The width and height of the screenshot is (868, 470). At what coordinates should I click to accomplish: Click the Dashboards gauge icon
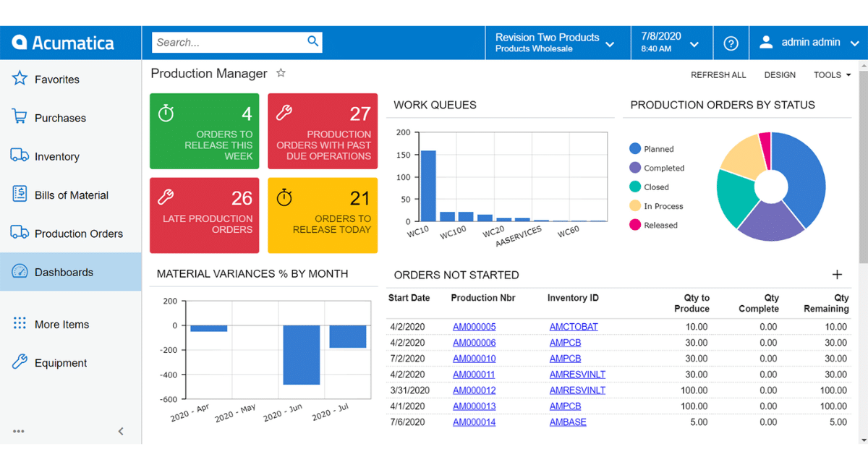coord(18,272)
